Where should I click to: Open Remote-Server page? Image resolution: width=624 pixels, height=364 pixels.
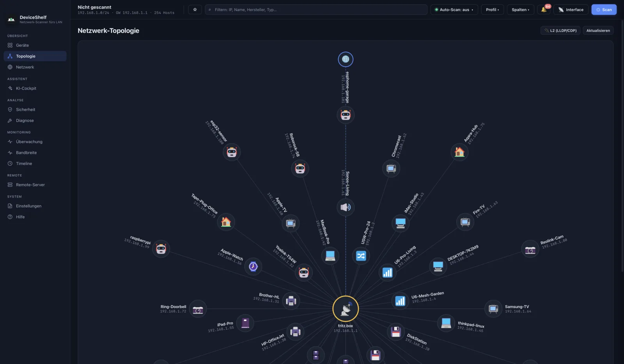(35, 185)
